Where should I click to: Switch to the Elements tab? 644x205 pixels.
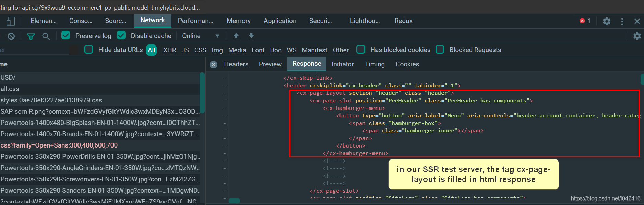44,21
